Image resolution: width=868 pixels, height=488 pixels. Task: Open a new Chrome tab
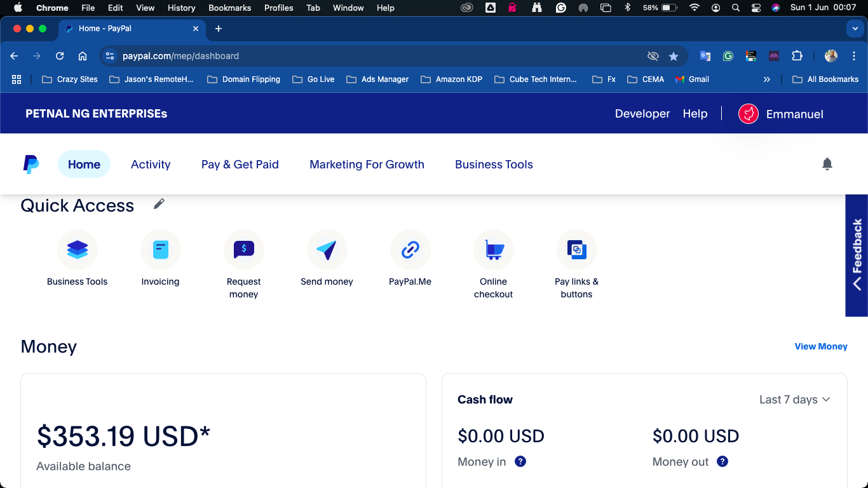coord(219,29)
